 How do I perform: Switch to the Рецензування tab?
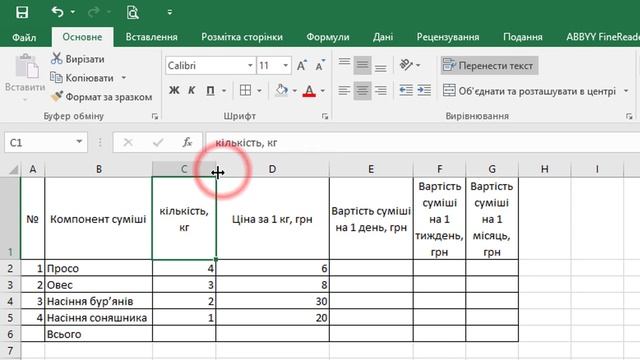point(448,37)
